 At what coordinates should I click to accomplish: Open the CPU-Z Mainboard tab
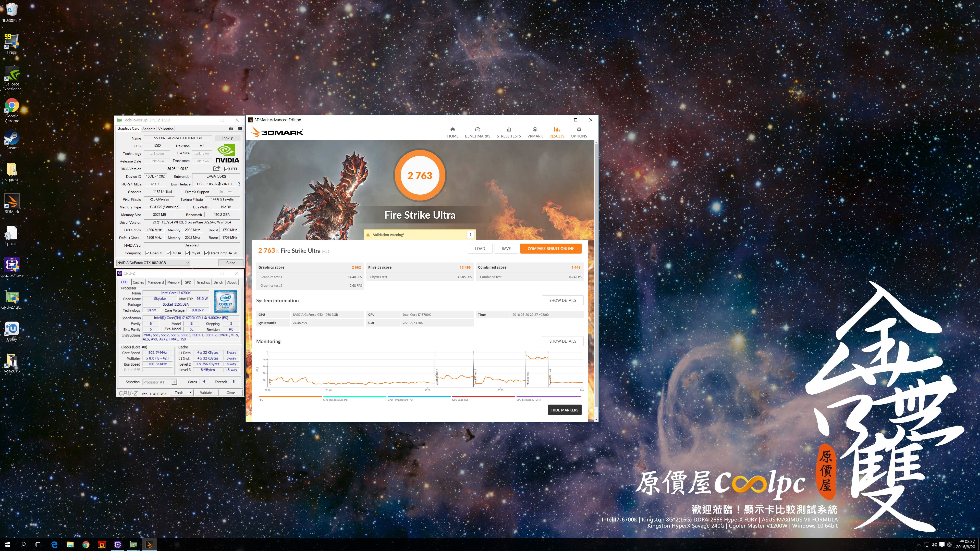tap(156, 282)
